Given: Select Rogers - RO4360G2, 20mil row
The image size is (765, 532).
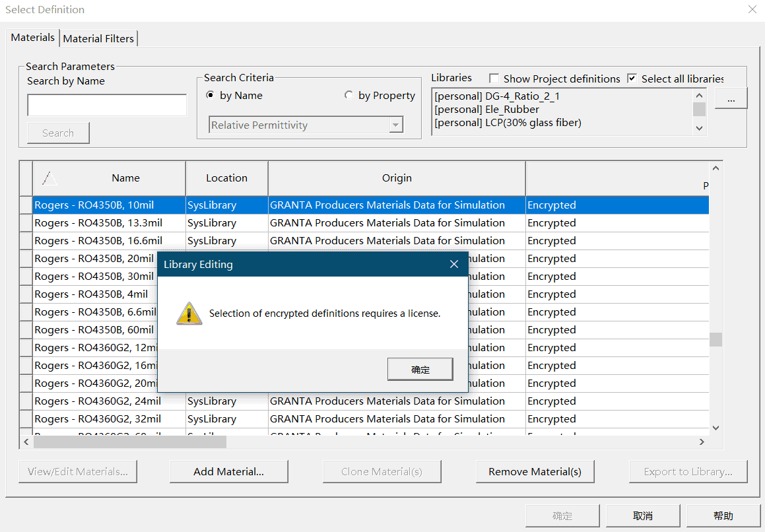Looking at the screenshot, I should click(x=95, y=383).
